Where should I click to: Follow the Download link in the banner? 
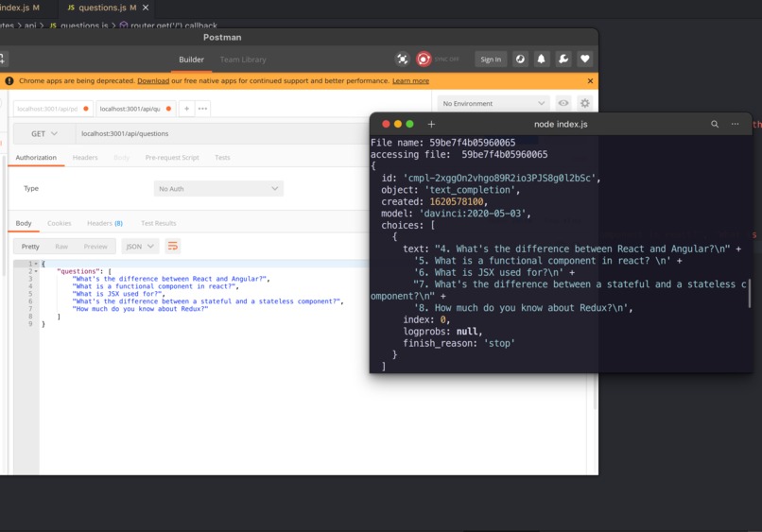(x=153, y=81)
